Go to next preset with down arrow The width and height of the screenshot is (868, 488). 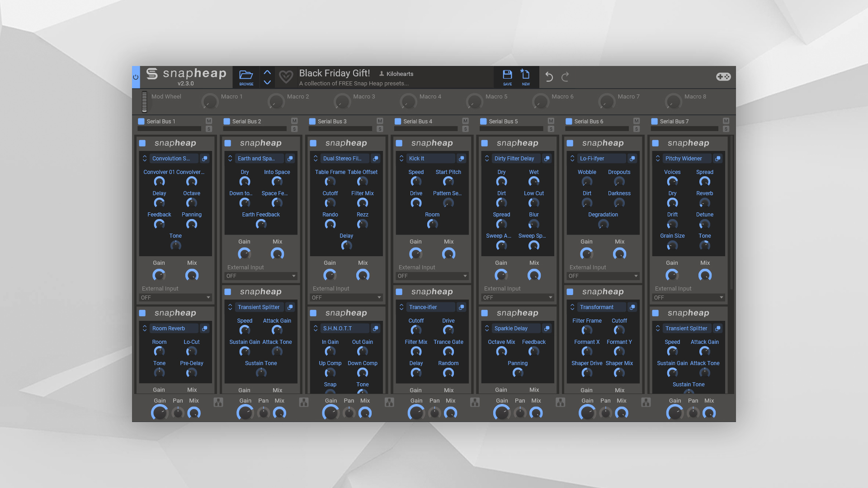click(x=267, y=82)
